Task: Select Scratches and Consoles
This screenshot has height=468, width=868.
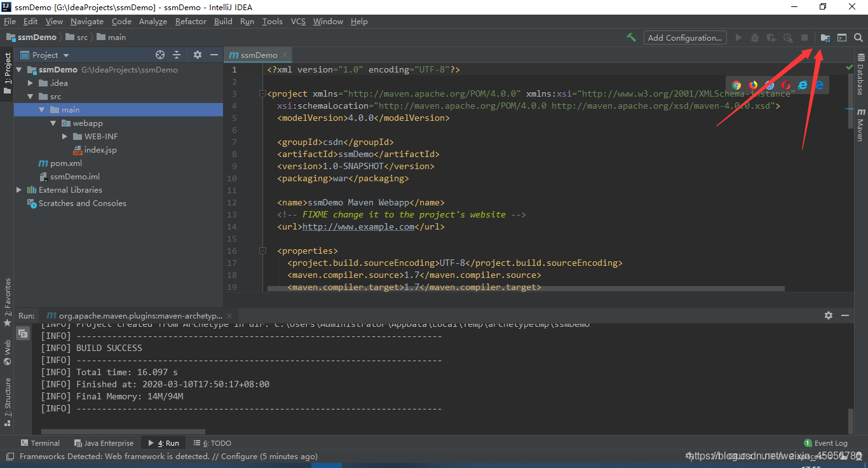Action: point(76,203)
